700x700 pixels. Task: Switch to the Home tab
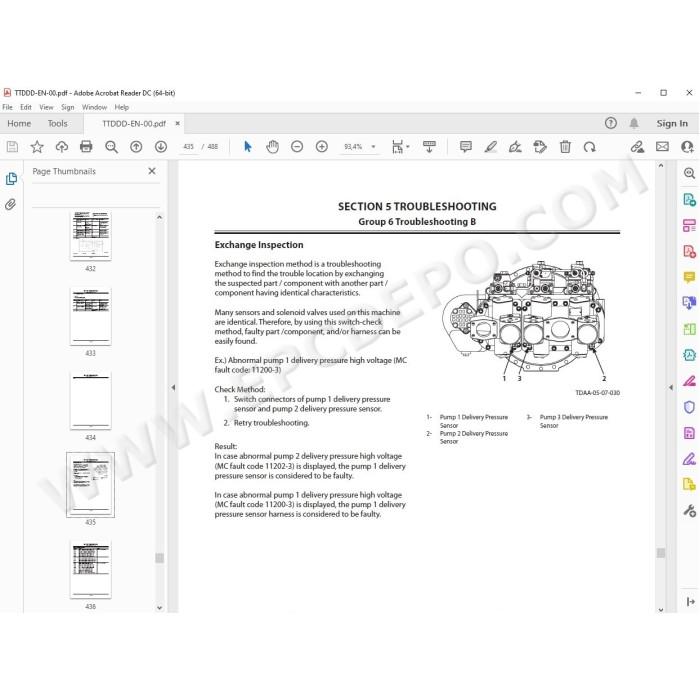(x=19, y=123)
